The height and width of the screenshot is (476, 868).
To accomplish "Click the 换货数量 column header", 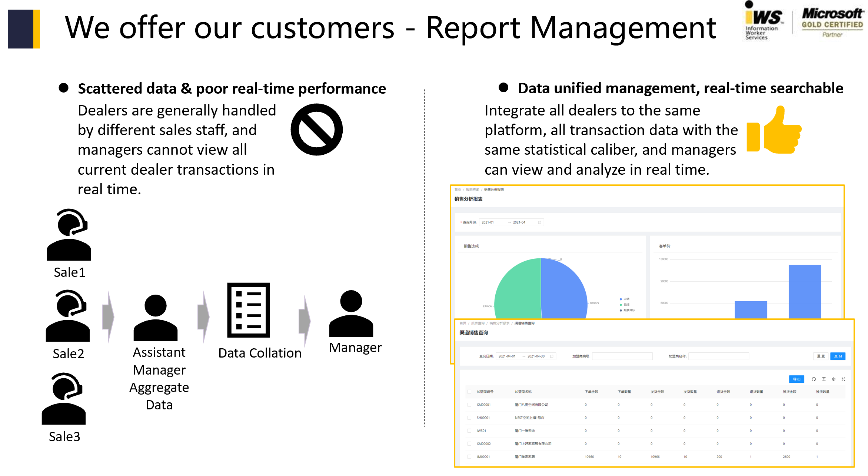I will coord(823,392).
